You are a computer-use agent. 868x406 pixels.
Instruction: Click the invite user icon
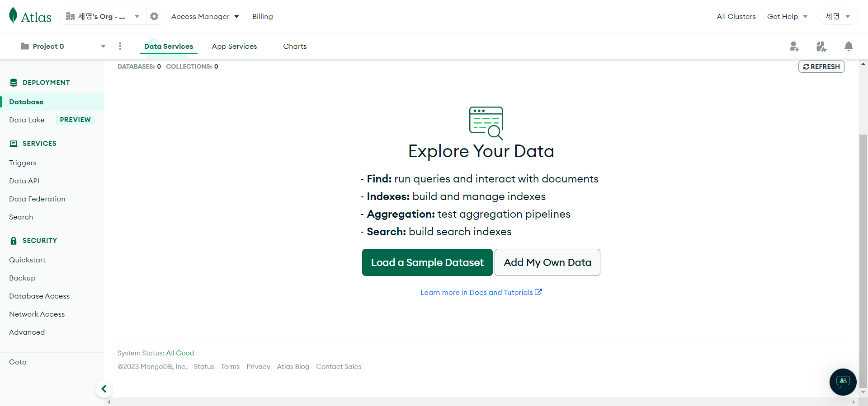click(x=794, y=46)
